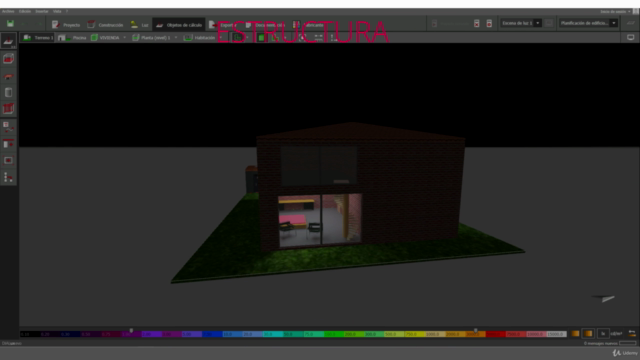
Task: Click the vertical dimension toolbar icon
Action: point(334,38)
